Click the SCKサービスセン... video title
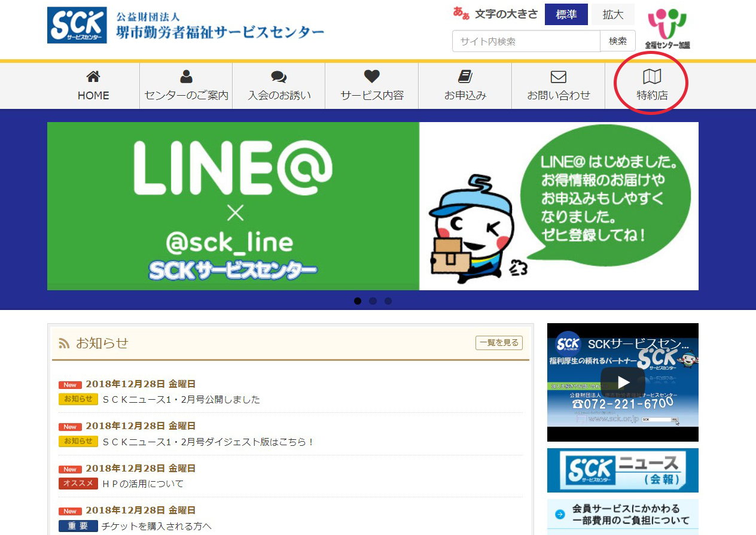Screen dimensions: 756x535 638,344
